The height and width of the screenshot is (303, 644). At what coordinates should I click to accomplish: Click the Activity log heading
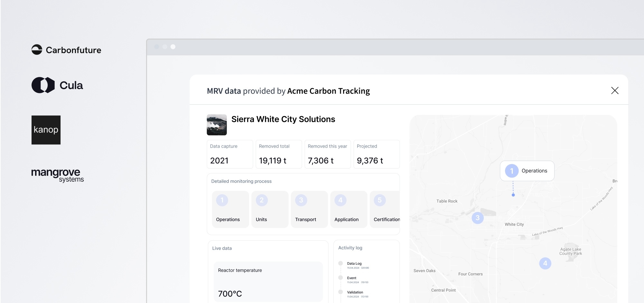click(x=350, y=248)
